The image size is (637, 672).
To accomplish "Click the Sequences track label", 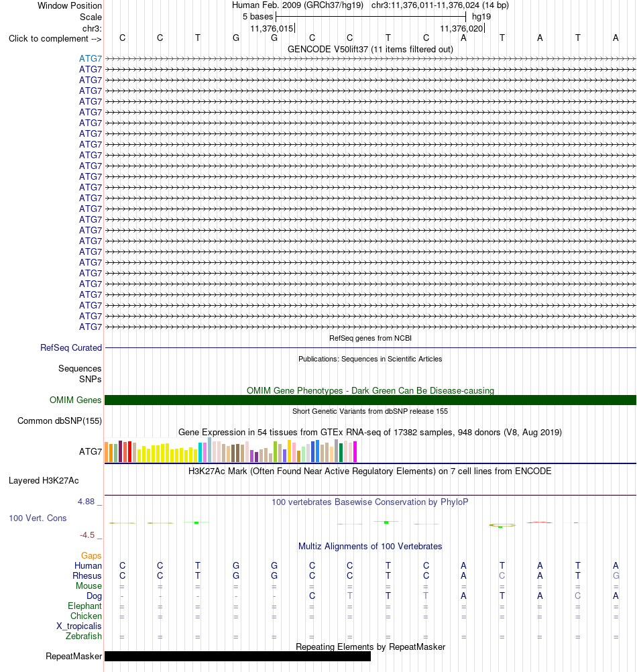I will [80, 369].
